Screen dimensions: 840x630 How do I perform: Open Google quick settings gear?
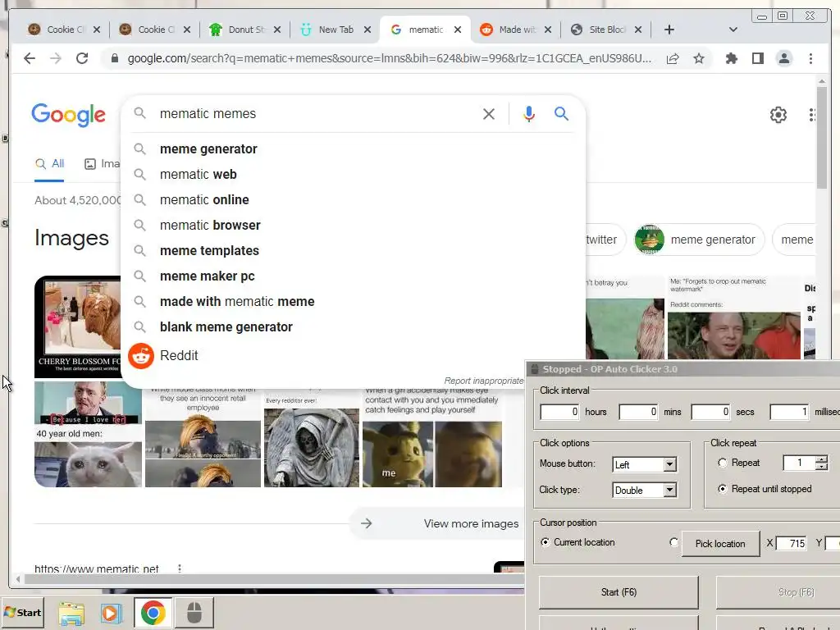coord(778,115)
